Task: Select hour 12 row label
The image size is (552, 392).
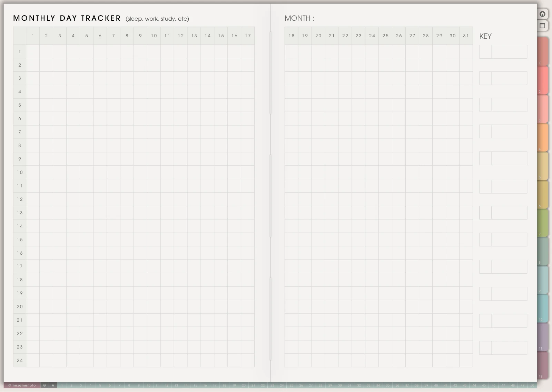Action: click(x=20, y=199)
